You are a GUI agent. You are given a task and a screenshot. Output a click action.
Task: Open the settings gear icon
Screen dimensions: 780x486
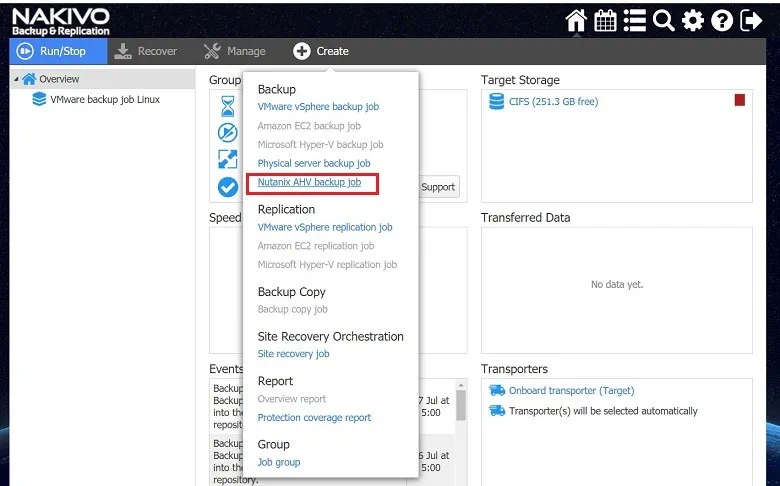click(x=693, y=20)
